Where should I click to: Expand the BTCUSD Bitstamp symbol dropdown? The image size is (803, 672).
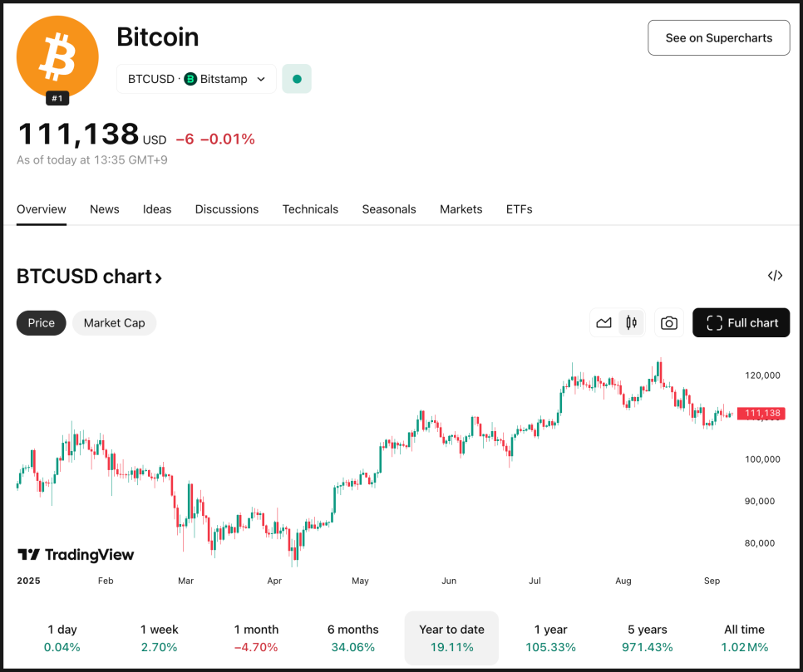tap(196, 79)
